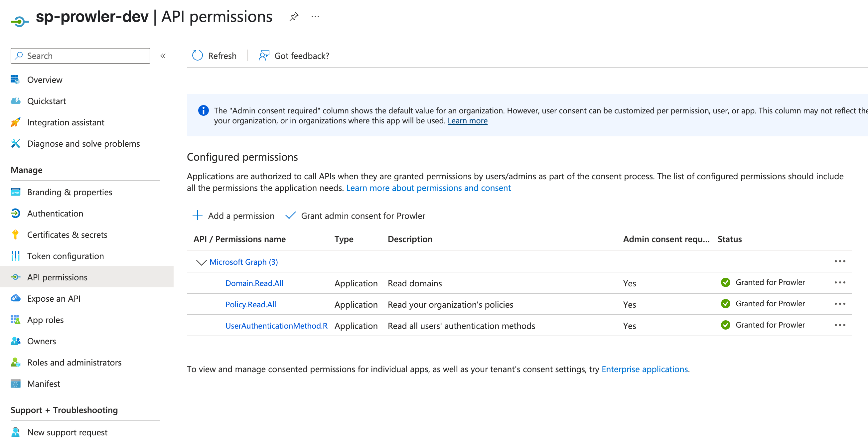
Task: Click the checkmark icon for Grant admin consent
Action: [x=290, y=215]
